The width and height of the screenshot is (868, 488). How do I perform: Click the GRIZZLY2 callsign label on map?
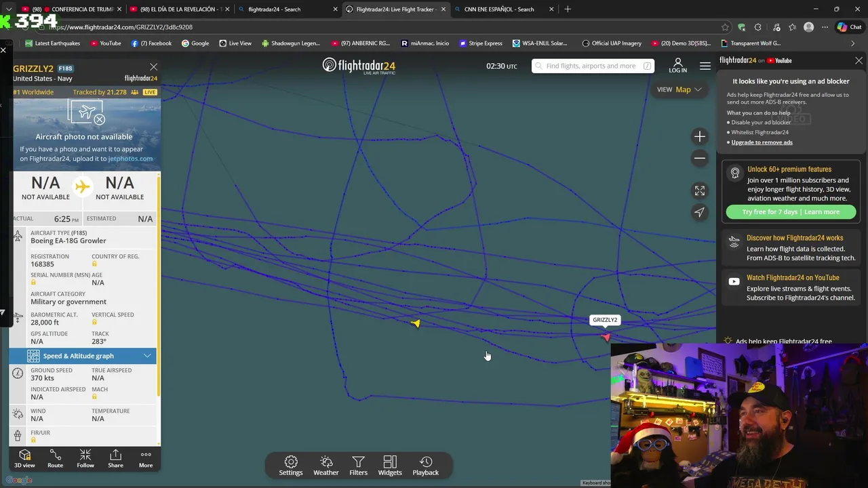(605, 320)
